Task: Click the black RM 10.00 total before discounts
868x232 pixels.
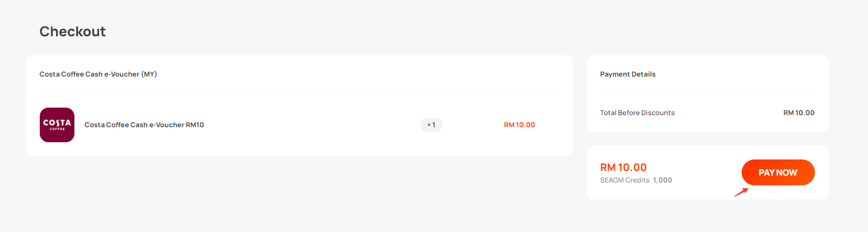Action: (799, 113)
